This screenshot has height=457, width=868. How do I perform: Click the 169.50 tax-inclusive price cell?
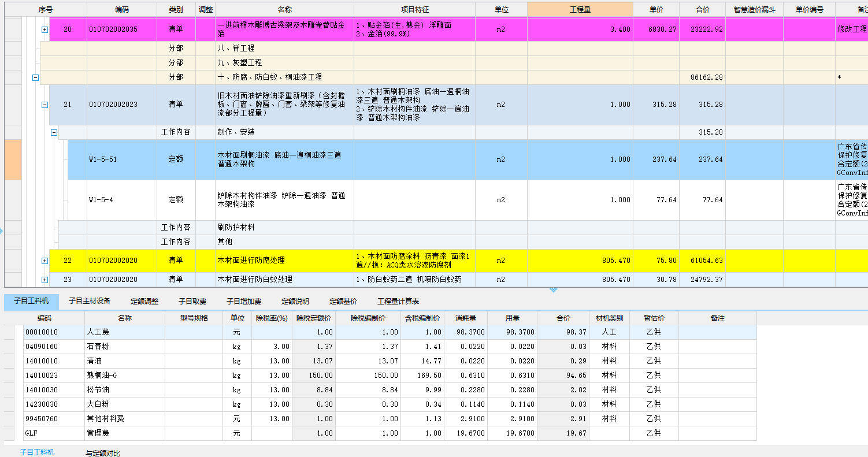coord(422,376)
